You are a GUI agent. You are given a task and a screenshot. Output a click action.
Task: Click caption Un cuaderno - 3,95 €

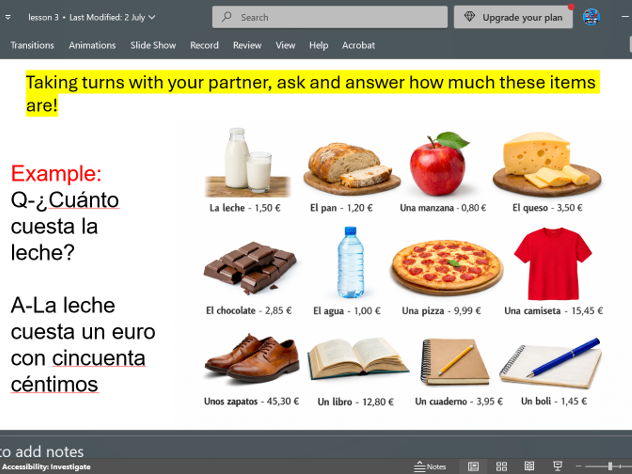click(x=459, y=401)
